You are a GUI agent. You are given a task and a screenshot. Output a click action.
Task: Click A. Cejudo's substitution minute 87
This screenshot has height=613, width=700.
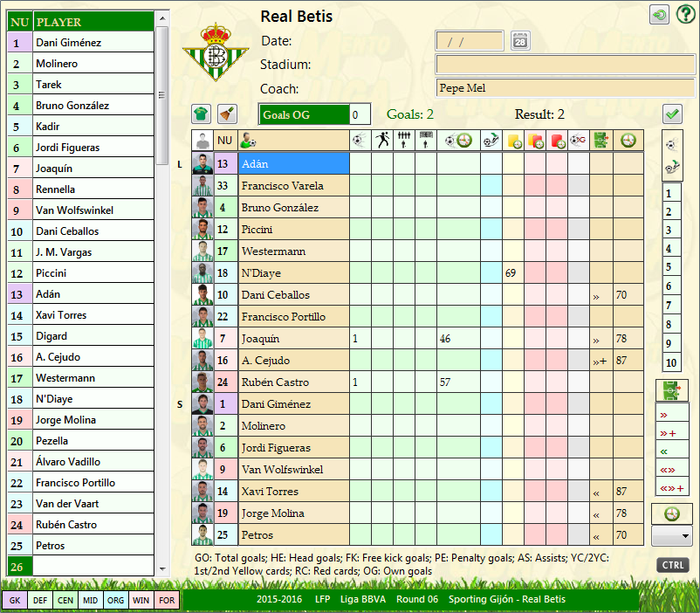click(628, 360)
